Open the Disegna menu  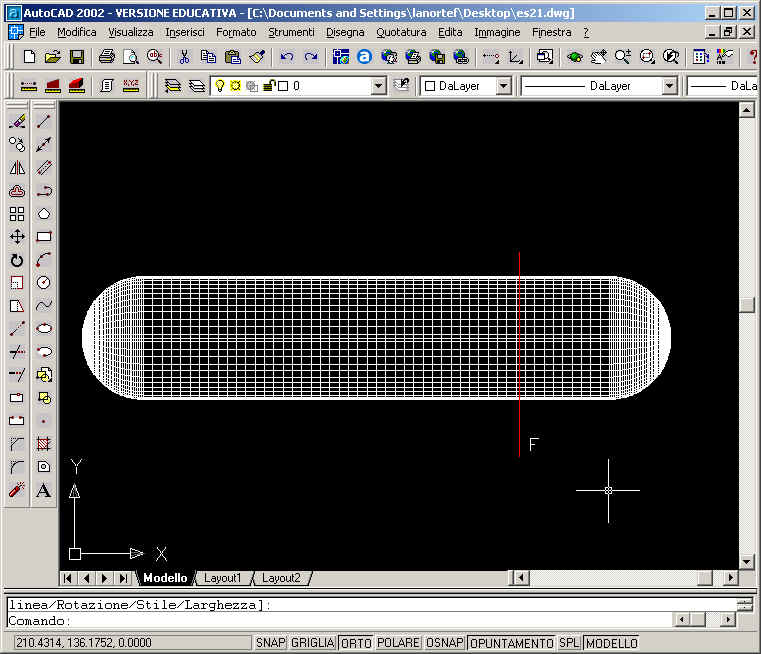tap(345, 32)
